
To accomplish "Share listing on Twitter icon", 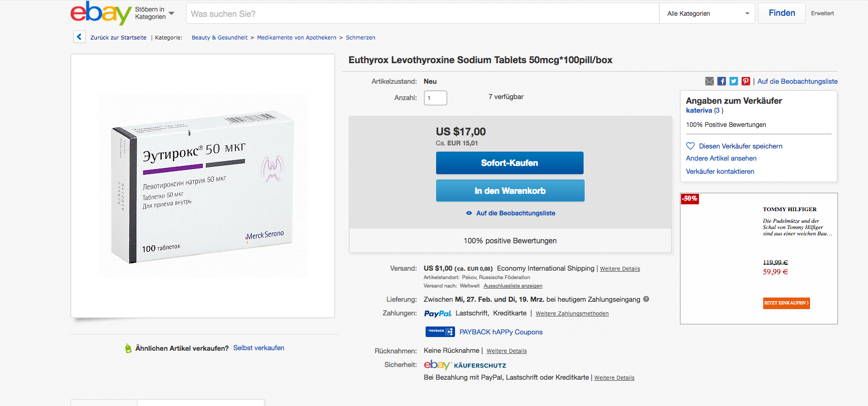I will pyautogui.click(x=734, y=81).
